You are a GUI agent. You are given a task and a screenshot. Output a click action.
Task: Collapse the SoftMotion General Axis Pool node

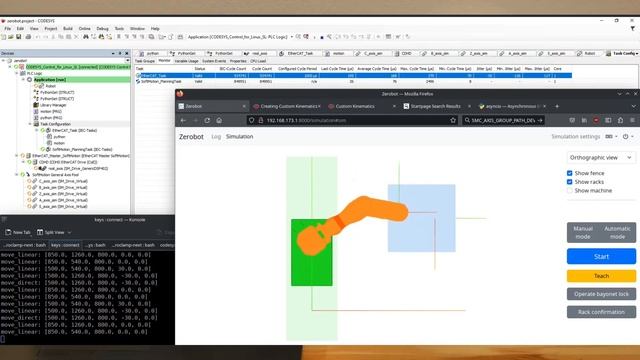pyautogui.click(x=17, y=175)
